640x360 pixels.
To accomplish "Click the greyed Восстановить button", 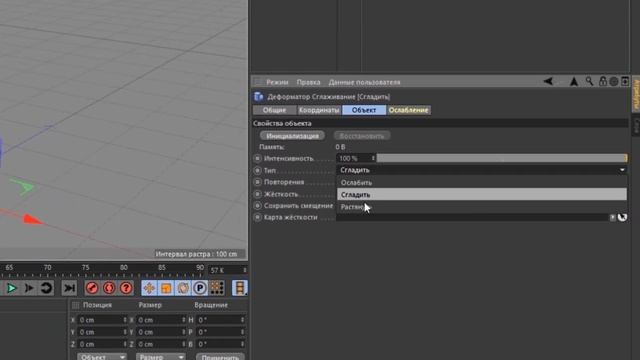I will click(362, 136).
